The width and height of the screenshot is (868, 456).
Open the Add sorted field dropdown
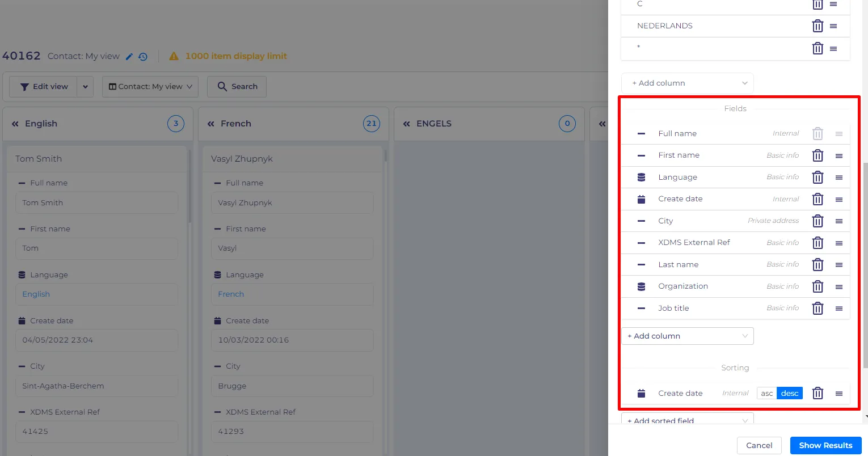688,420
